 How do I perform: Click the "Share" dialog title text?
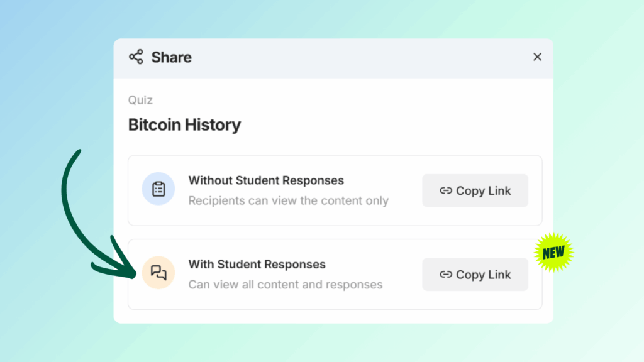coord(171,57)
